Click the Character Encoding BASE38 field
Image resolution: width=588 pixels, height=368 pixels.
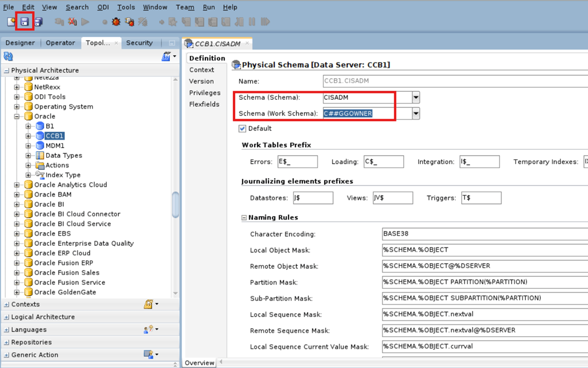(485, 234)
